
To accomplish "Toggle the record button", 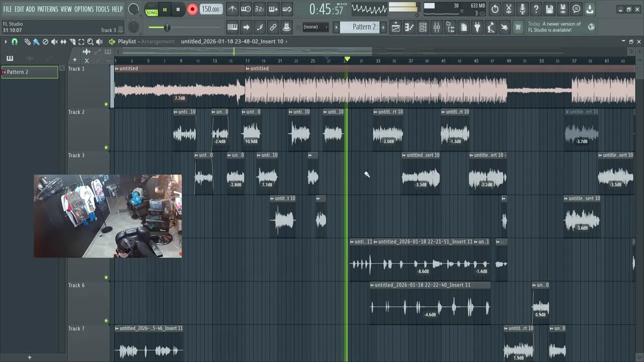I will [192, 9].
